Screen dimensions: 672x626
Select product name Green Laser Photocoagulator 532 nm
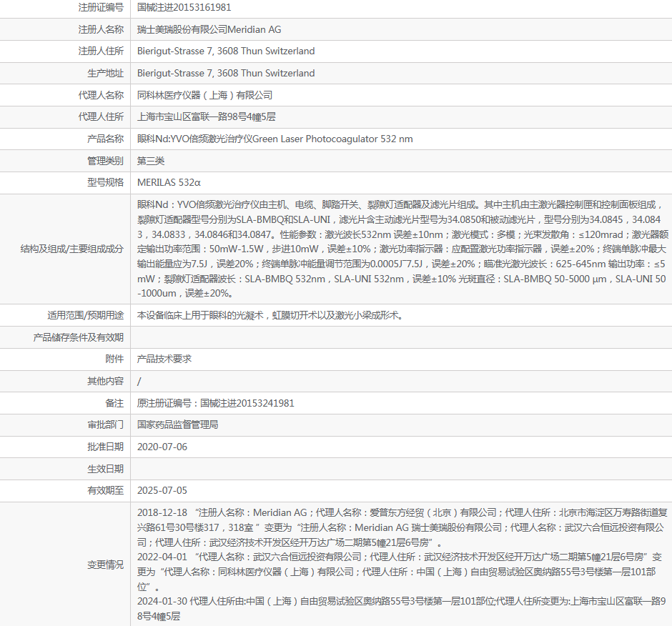pyautogui.click(x=332, y=139)
